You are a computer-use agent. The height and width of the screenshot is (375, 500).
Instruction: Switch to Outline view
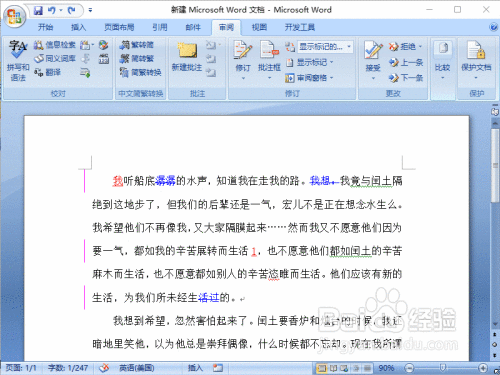[x=356, y=368]
